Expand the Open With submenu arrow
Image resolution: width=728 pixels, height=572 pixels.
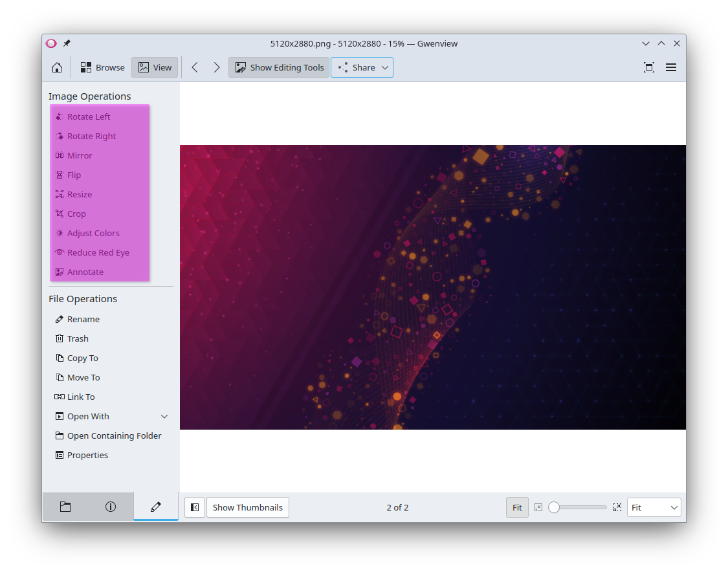(164, 416)
